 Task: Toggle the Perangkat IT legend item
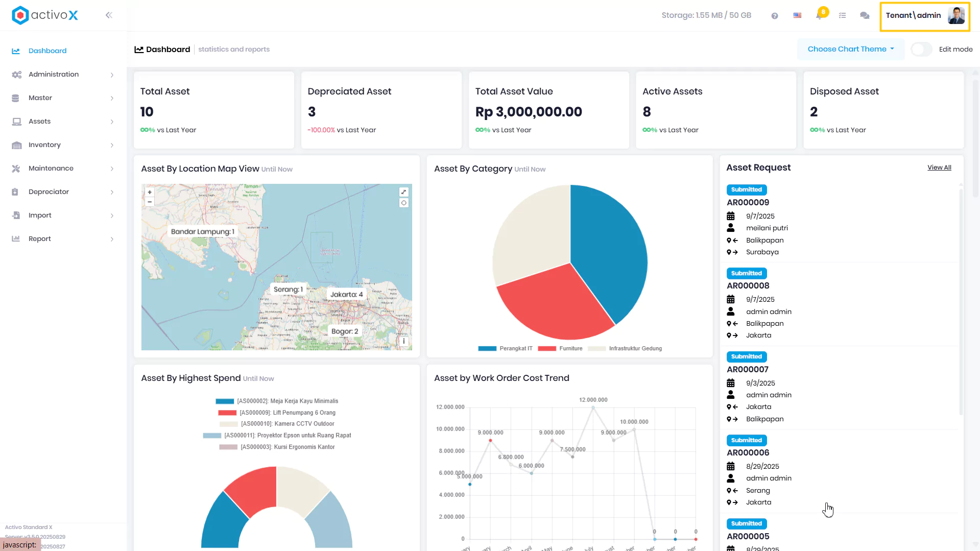[x=505, y=348]
